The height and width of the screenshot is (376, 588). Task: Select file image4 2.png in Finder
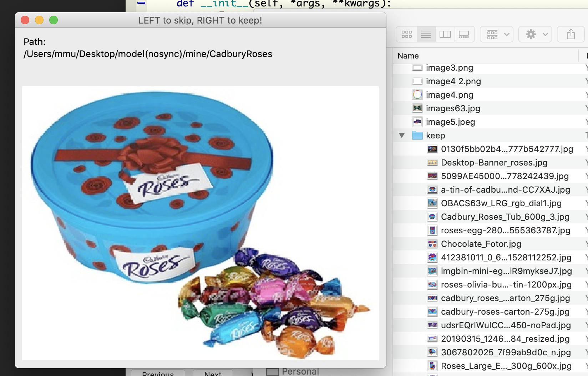click(x=453, y=81)
